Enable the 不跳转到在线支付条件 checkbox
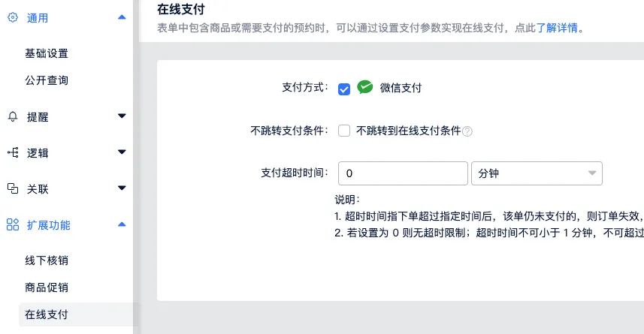Viewport: 644px width, 334px height. point(344,131)
